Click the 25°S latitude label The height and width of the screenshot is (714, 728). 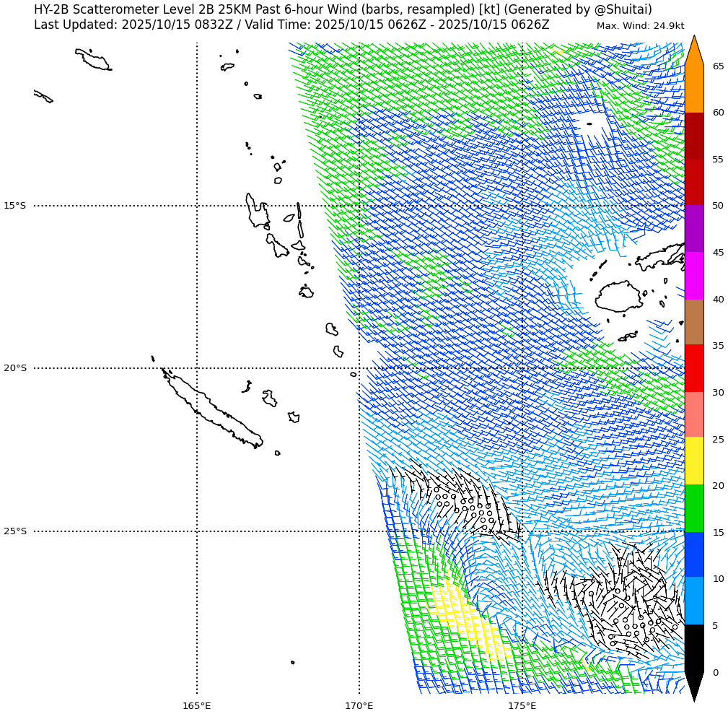tap(14, 531)
